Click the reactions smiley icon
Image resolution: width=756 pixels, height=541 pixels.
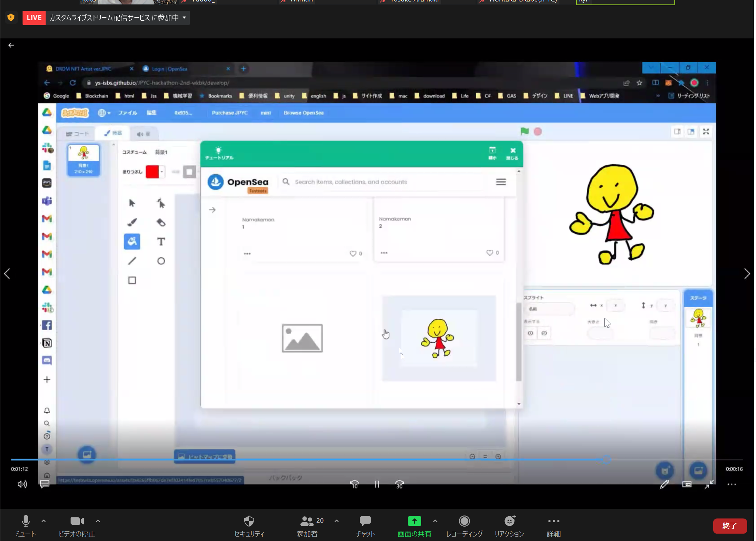point(510,521)
